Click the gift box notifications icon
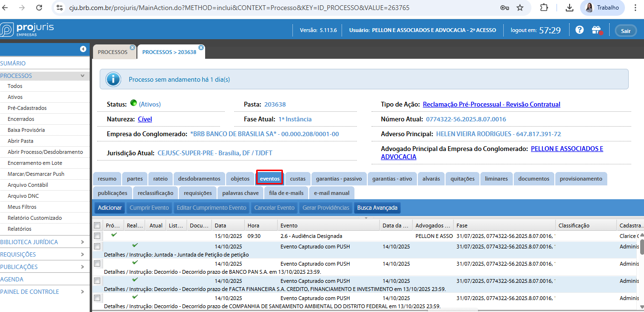The image size is (644, 312). pyautogui.click(x=596, y=30)
